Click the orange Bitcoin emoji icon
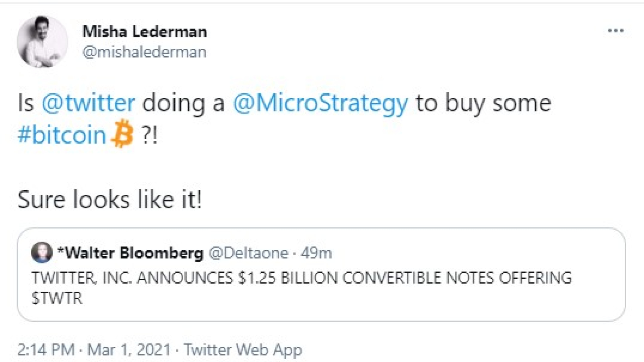 (122, 134)
